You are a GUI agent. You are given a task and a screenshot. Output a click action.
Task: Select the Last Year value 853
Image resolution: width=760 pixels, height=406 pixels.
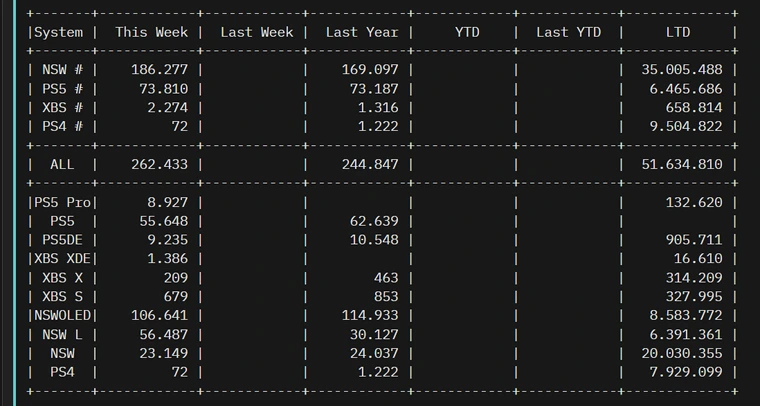[386, 297]
